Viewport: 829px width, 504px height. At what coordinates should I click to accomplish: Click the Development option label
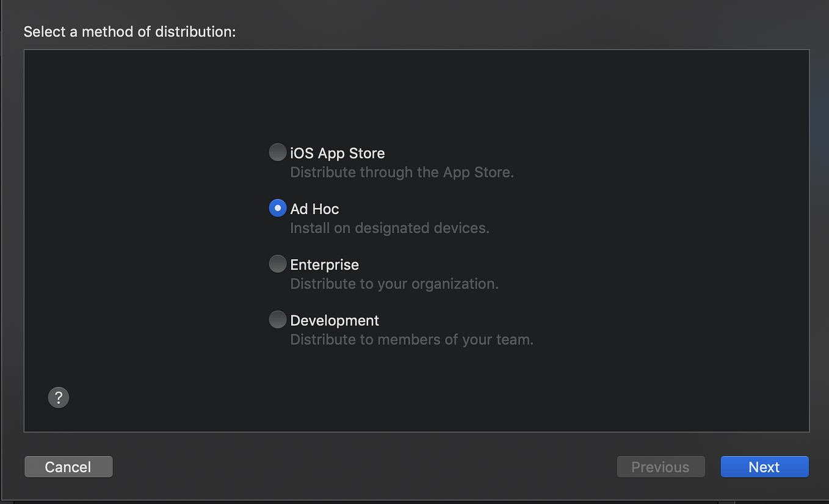[x=335, y=320]
